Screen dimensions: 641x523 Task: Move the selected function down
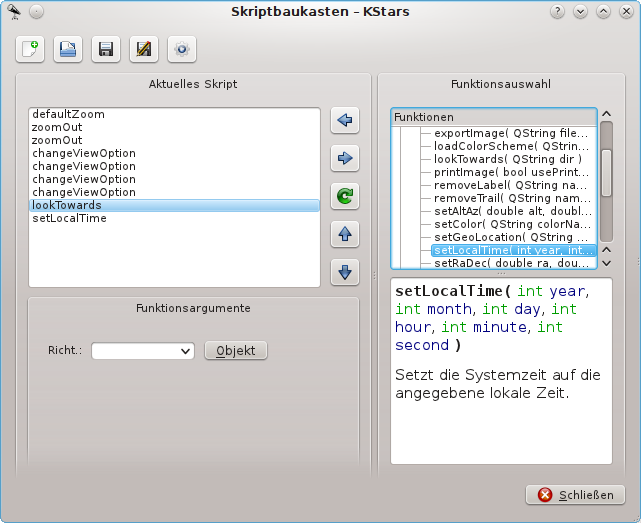click(345, 271)
